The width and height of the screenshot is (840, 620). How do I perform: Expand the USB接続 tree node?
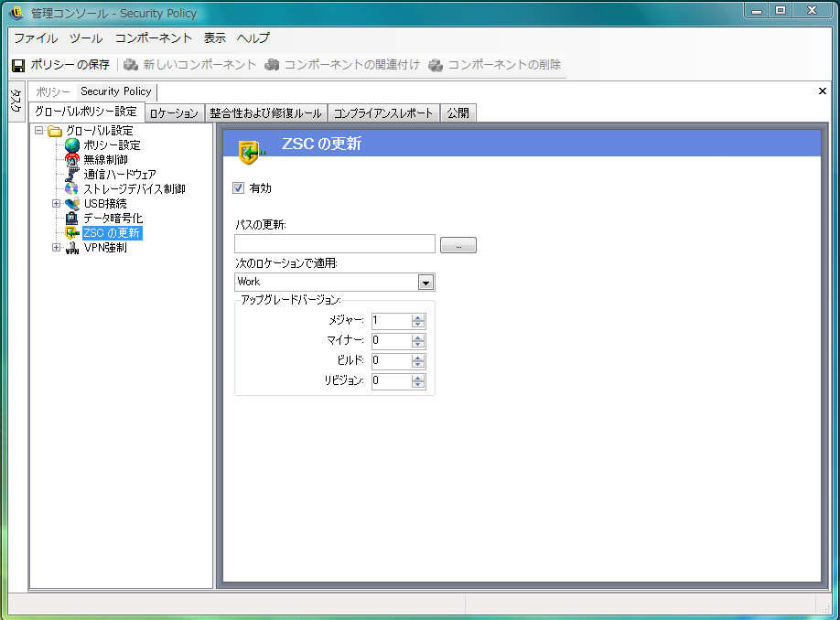point(56,203)
